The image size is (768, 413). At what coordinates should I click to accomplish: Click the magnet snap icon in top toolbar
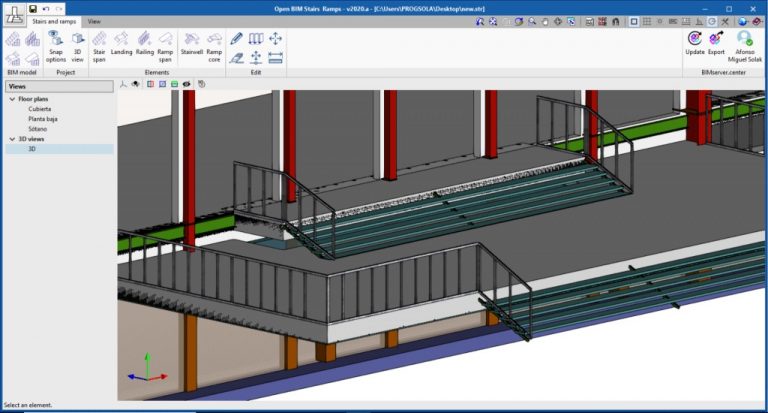616,22
